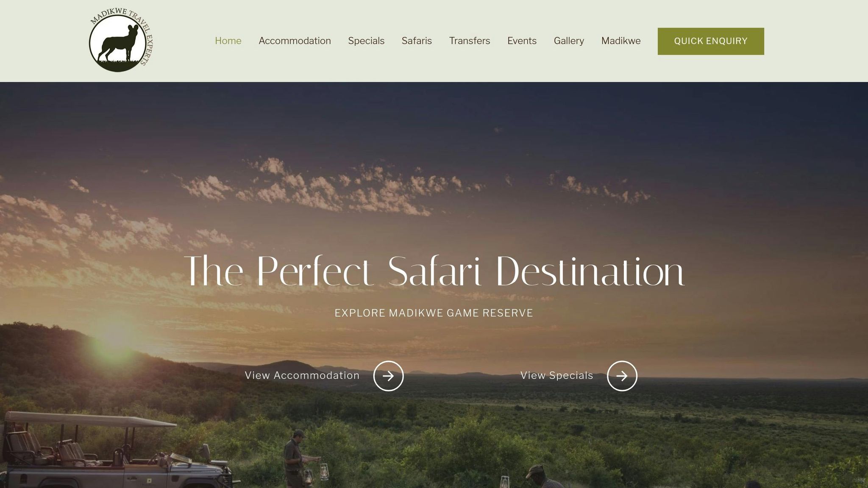The image size is (868, 488).
Task: Select the Madikwe menu item
Action: [x=621, y=41]
